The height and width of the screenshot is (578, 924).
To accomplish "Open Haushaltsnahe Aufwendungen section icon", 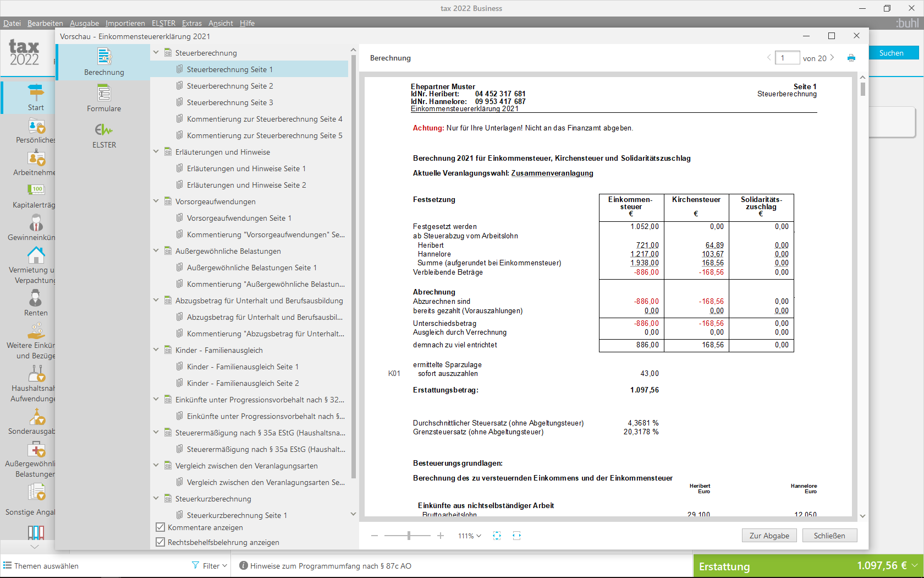I will (x=36, y=374).
